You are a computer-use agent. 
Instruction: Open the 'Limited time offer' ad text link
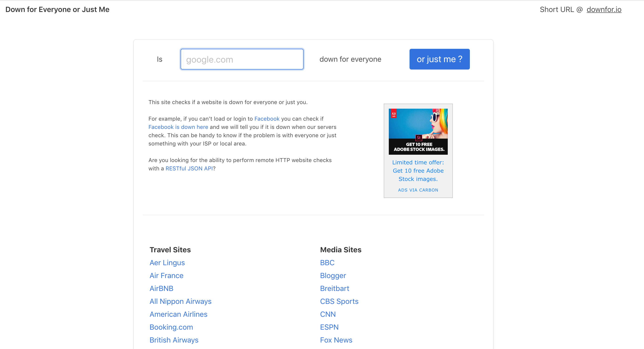coord(418,171)
